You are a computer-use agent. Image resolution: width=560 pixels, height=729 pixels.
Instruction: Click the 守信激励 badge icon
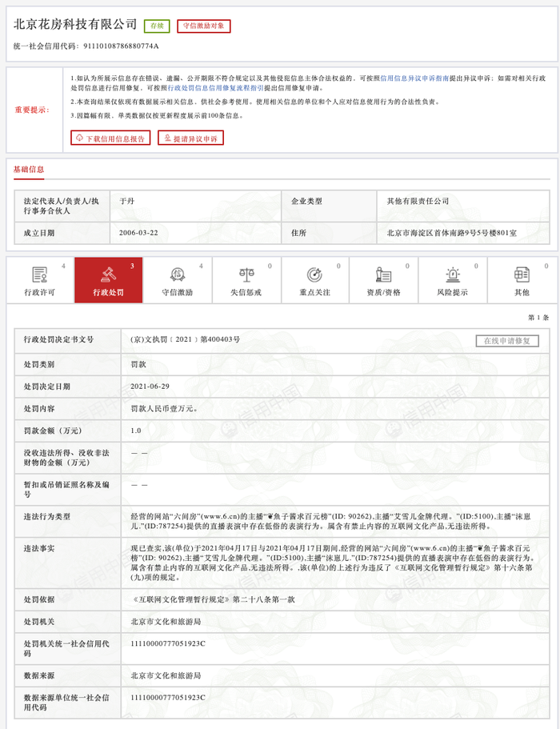(178, 274)
